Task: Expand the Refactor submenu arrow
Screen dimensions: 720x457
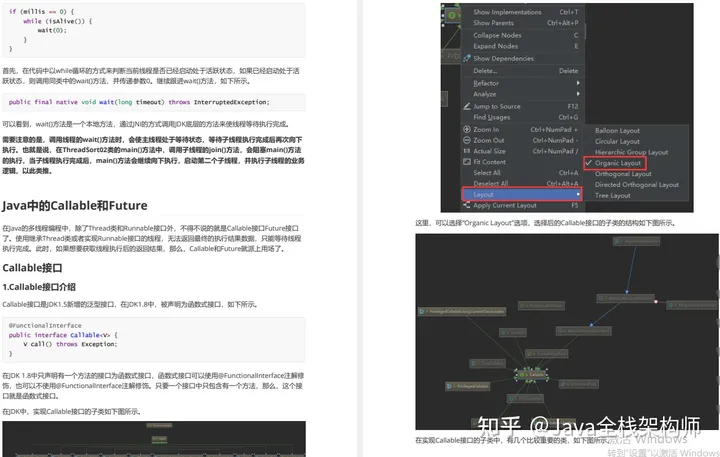Action: (x=578, y=83)
